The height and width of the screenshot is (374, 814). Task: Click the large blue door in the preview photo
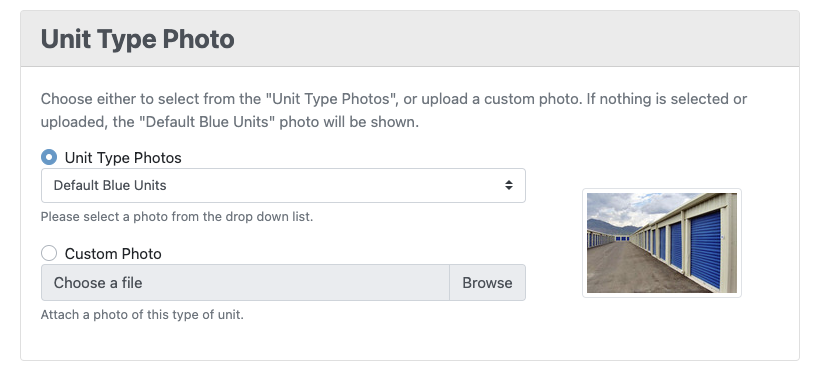706,248
